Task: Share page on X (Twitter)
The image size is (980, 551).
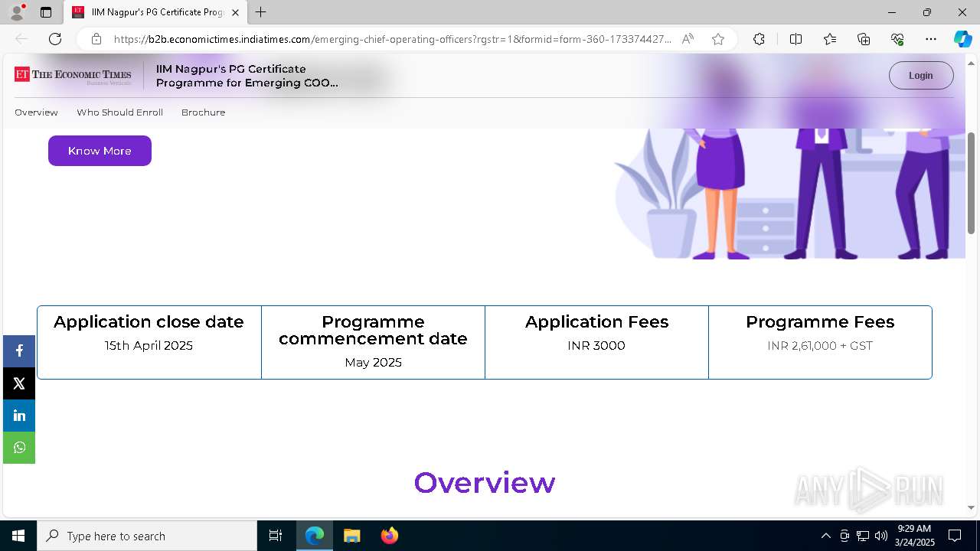Action: coord(19,383)
